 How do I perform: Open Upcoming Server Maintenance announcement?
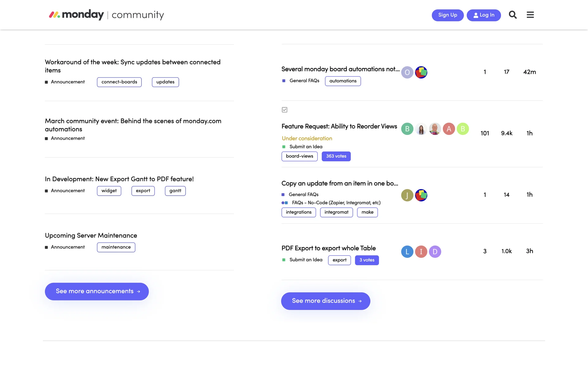[91, 236]
